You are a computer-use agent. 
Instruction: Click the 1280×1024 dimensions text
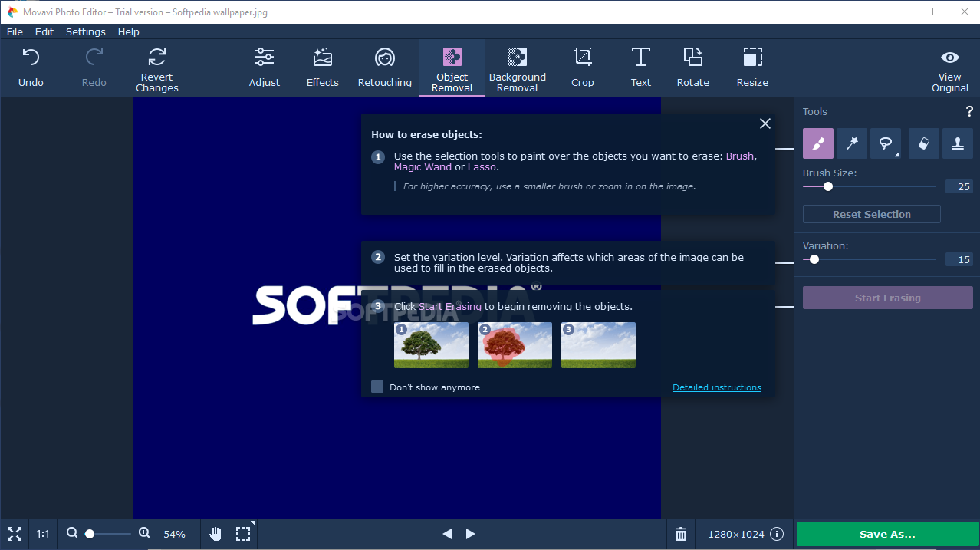(x=736, y=534)
